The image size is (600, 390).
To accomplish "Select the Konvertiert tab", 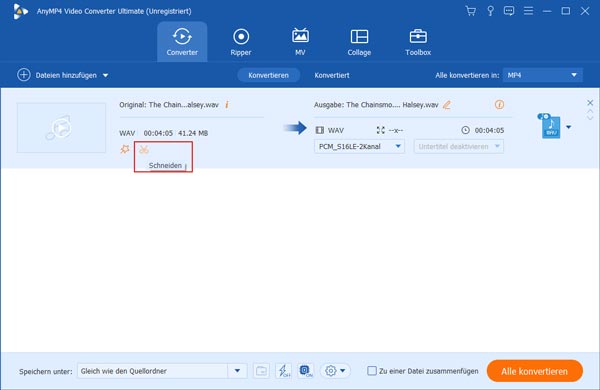I will point(332,75).
